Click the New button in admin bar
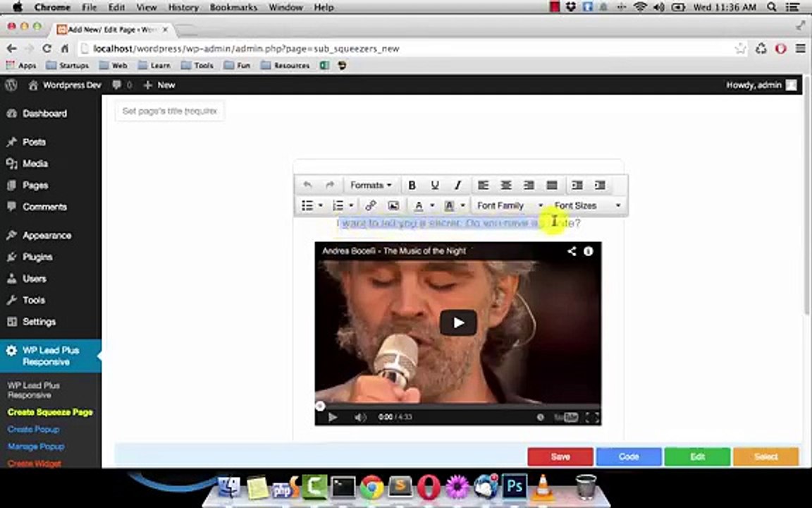The image size is (812, 508). point(159,85)
